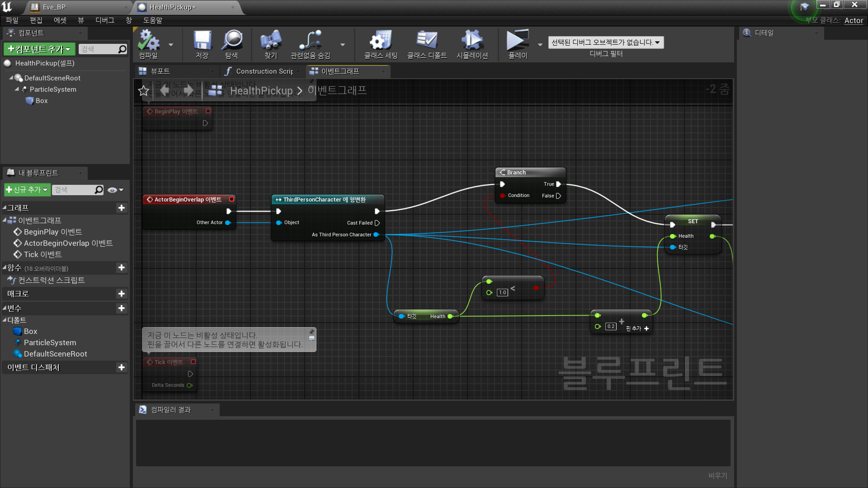This screenshot has width=868, height=488.
Task: Click the 신규 추가 (Add New) button
Action: click(x=27, y=190)
